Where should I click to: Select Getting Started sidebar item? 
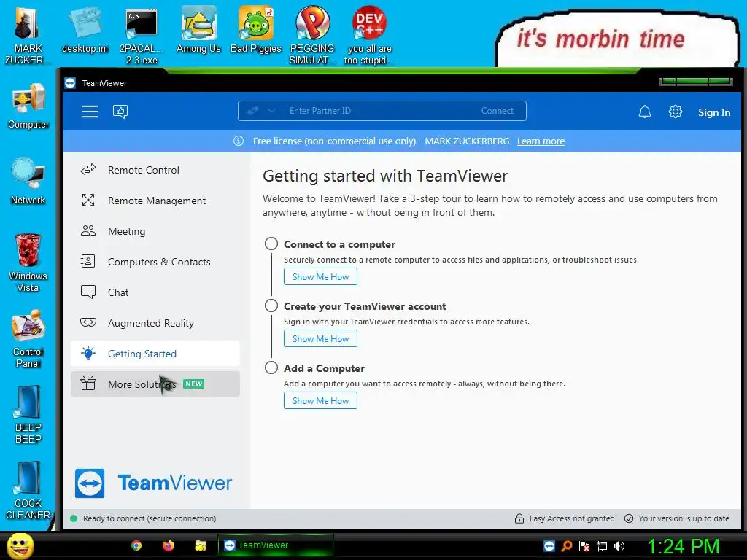[x=155, y=354]
